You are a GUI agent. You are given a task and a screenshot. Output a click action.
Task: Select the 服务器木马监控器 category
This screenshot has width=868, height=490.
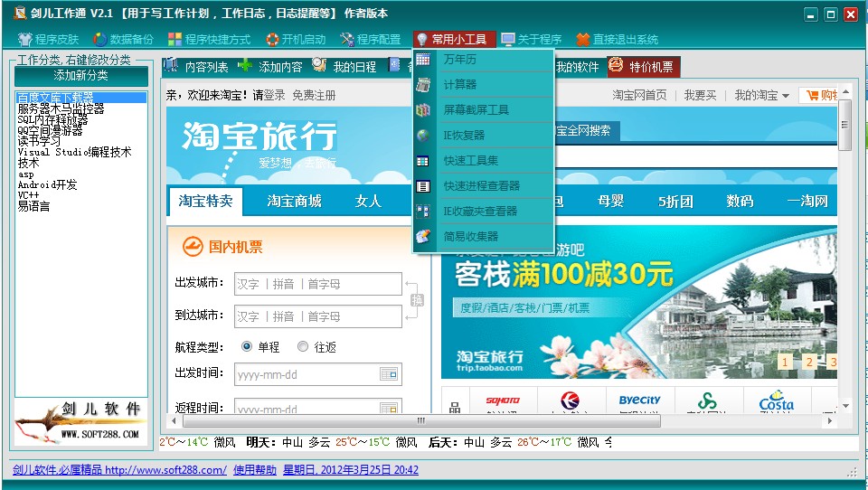point(61,108)
